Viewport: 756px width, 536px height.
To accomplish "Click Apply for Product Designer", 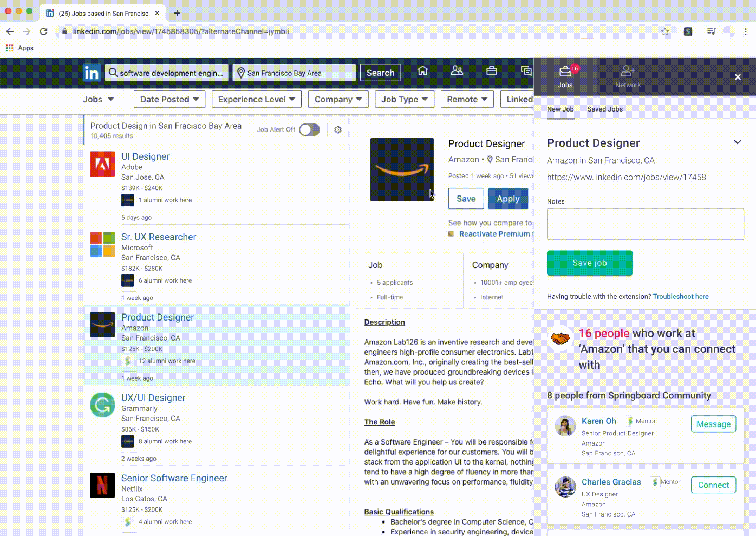I will (509, 199).
